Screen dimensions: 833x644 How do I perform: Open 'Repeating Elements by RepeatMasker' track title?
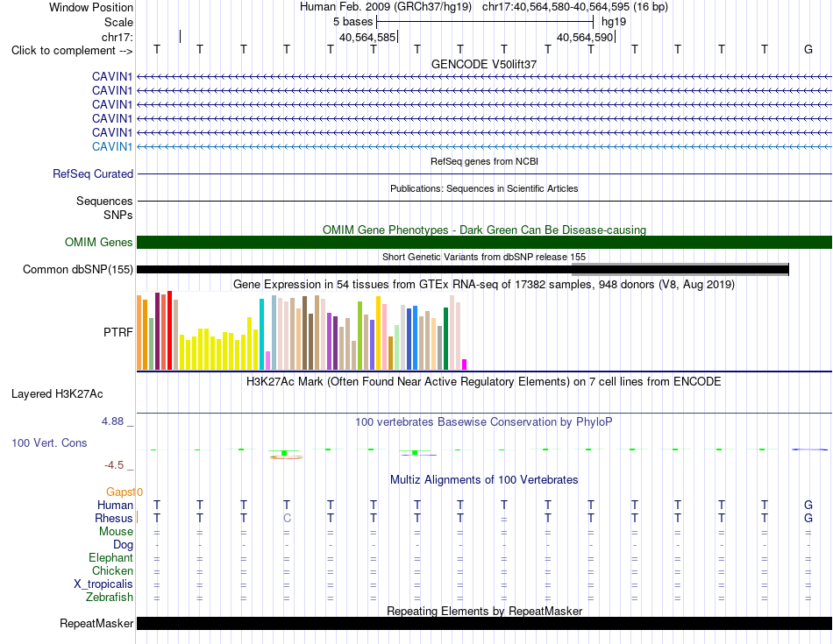(484, 611)
